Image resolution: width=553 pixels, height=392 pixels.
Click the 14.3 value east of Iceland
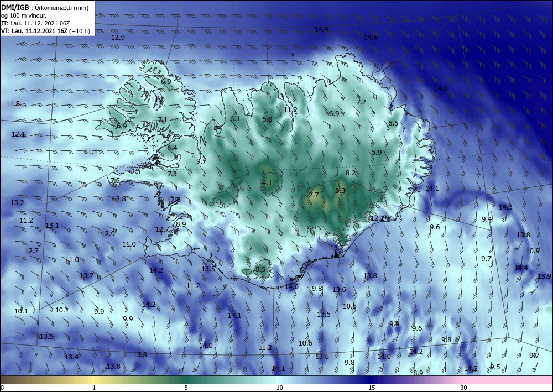tap(505, 207)
